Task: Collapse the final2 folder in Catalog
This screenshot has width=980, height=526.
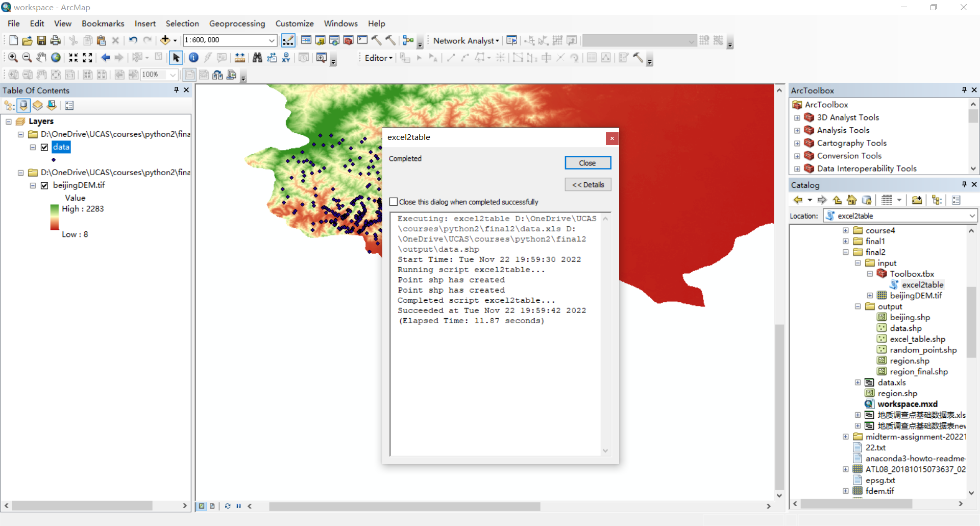Action: coord(846,252)
